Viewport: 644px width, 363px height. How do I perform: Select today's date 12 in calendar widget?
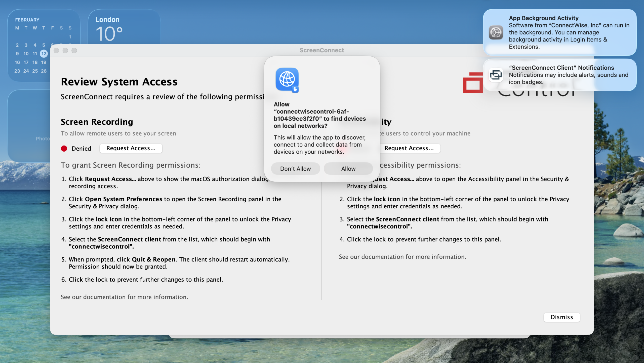(44, 54)
